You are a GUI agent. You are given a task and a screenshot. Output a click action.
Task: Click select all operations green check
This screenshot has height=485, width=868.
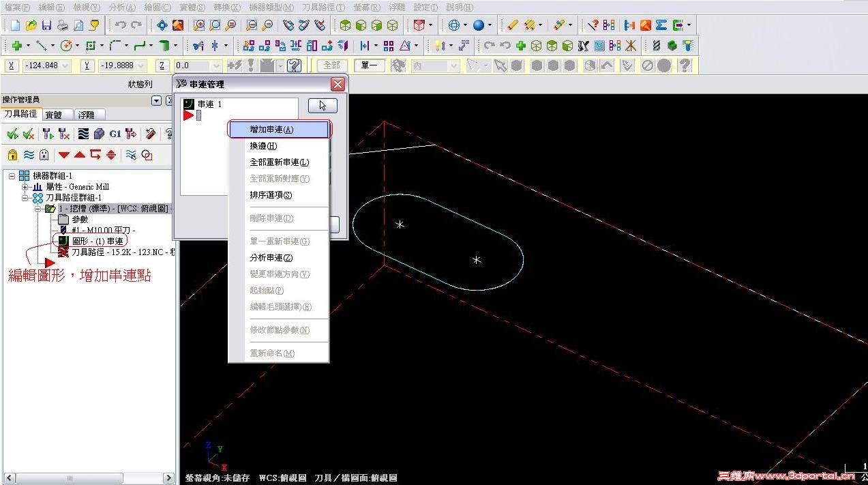pyautogui.click(x=12, y=134)
